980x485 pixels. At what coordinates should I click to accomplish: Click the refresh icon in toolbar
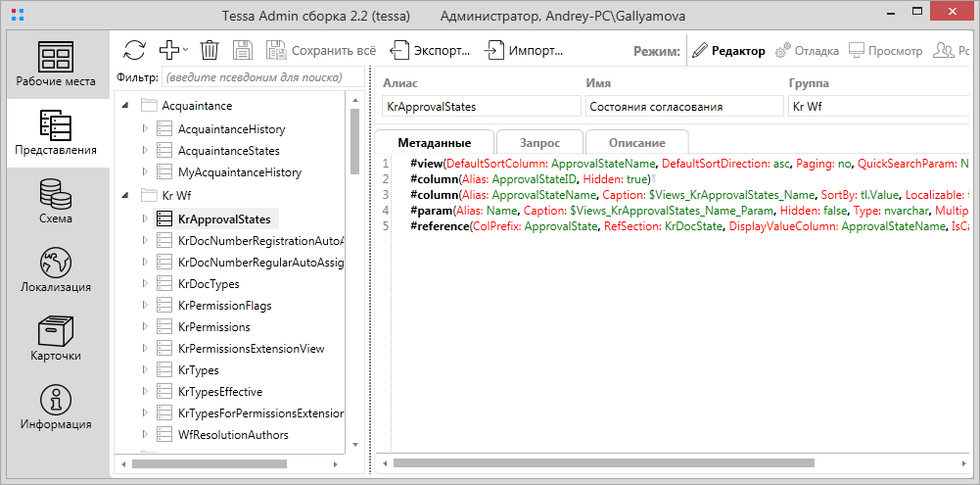point(134,50)
